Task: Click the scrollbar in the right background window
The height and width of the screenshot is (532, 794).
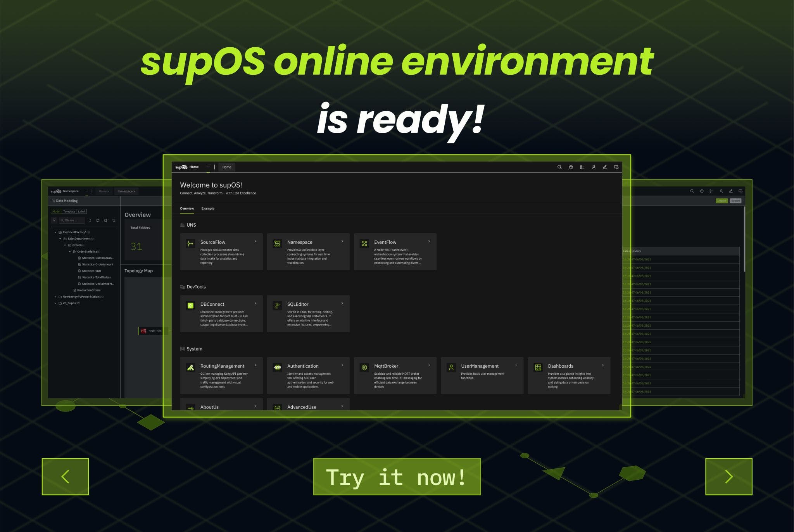Action: click(x=744, y=239)
